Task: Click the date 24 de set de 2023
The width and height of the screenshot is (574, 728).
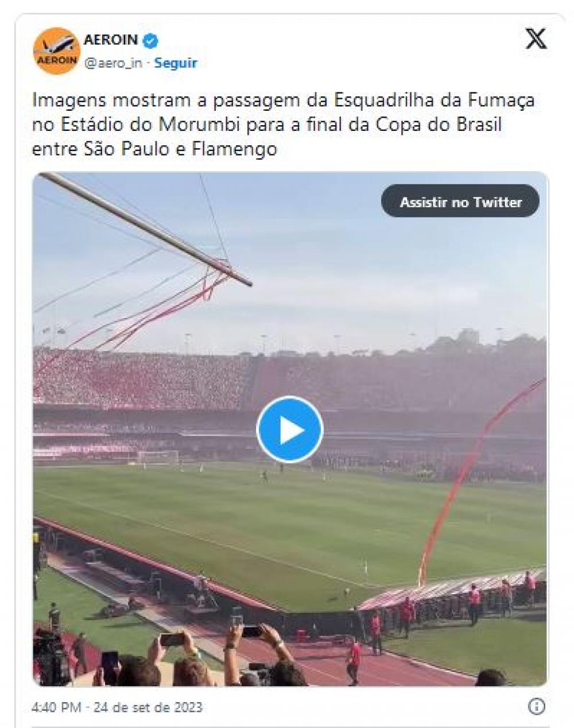Action: tap(148, 707)
